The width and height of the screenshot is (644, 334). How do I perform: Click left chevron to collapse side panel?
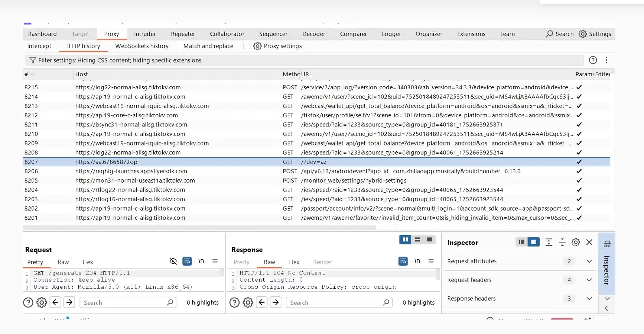(606, 308)
